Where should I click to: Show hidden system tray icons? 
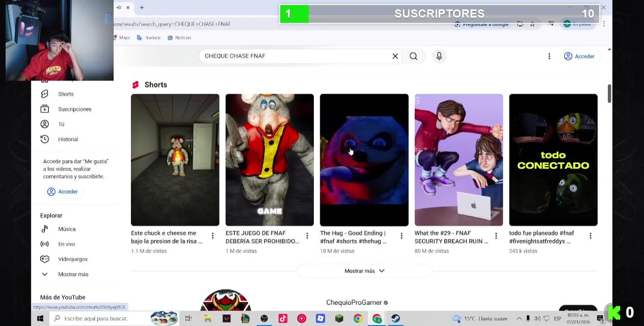click(519, 319)
